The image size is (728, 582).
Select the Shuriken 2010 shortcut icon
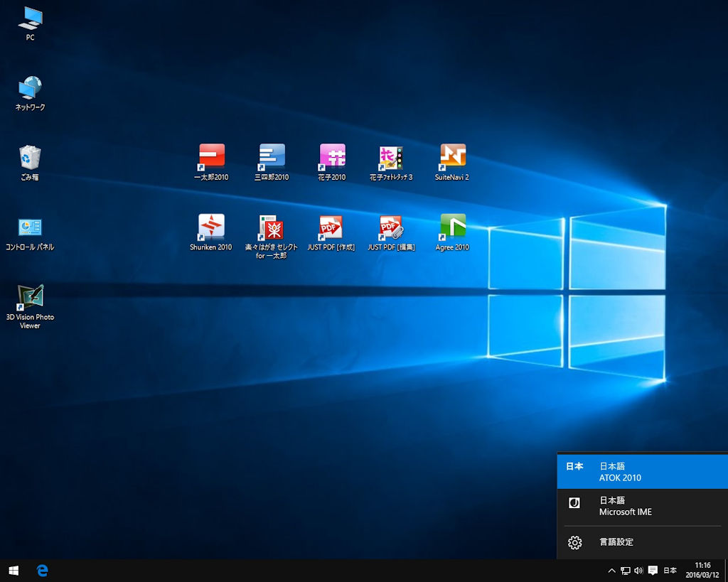211,232
